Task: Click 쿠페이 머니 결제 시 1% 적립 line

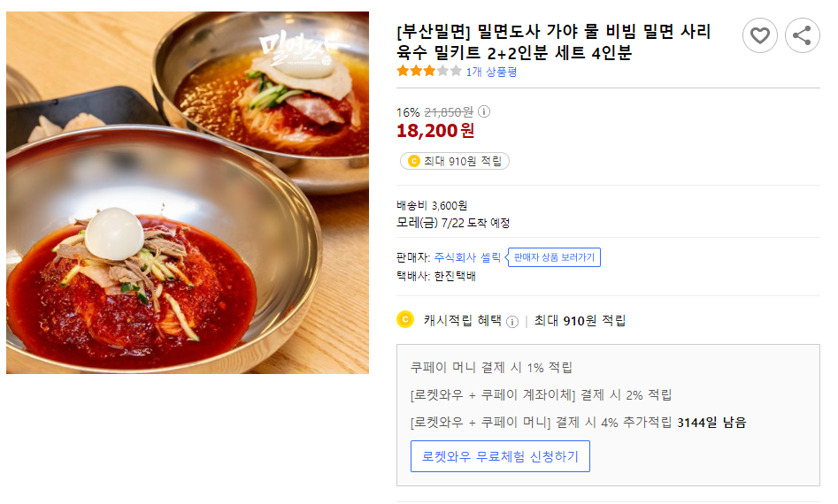Action: point(491,367)
